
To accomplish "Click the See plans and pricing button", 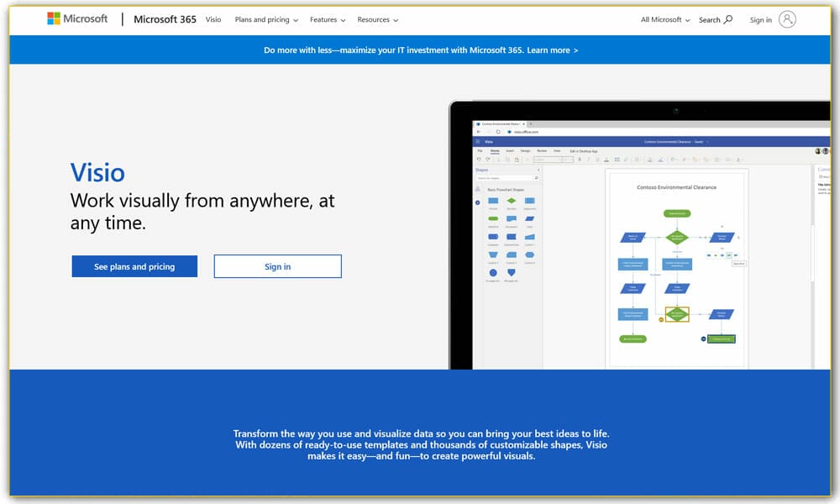I will (134, 265).
